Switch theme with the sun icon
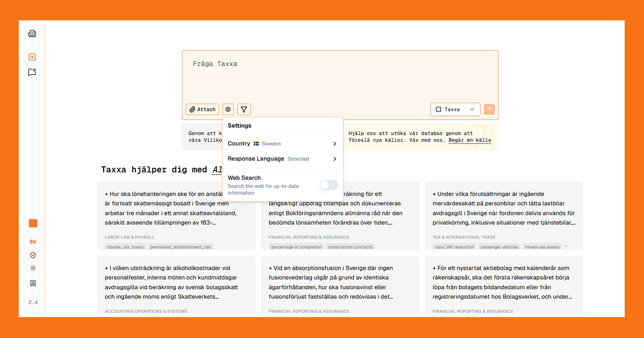This screenshot has width=644, height=338. coord(33,268)
